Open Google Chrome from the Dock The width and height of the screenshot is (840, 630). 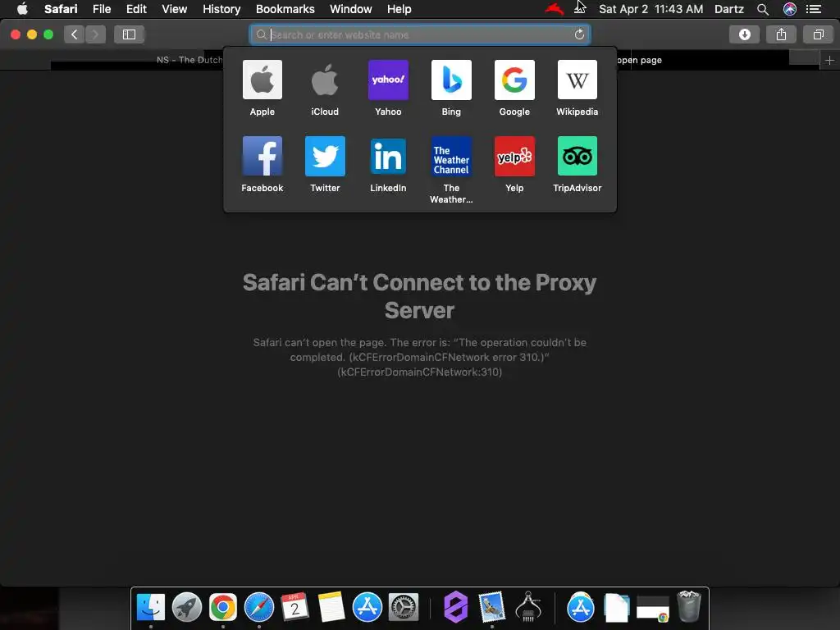(x=223, y=607)
